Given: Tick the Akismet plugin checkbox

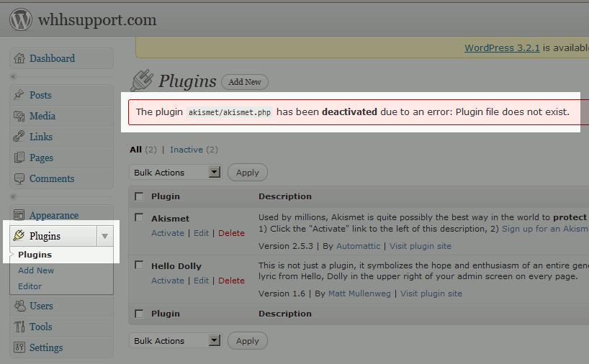Looking at the screenshot, I should pyautogui.click(x=139, y=218).
